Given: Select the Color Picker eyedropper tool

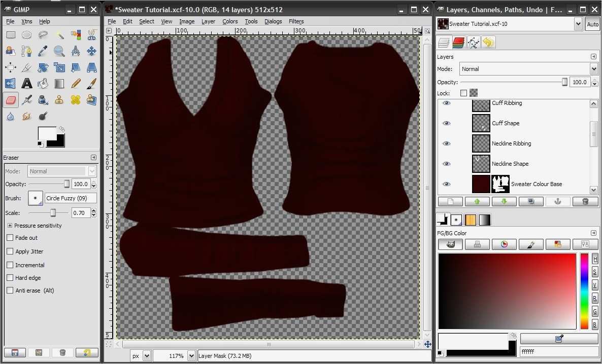Looking at the screenshot, I should click(x=43, y=51).
